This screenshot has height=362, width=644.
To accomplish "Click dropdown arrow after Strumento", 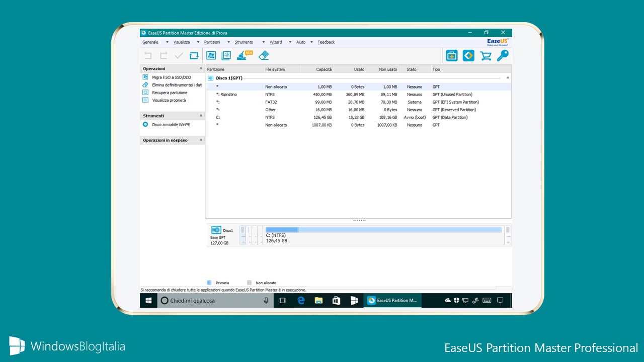I will tap(263, 42).
